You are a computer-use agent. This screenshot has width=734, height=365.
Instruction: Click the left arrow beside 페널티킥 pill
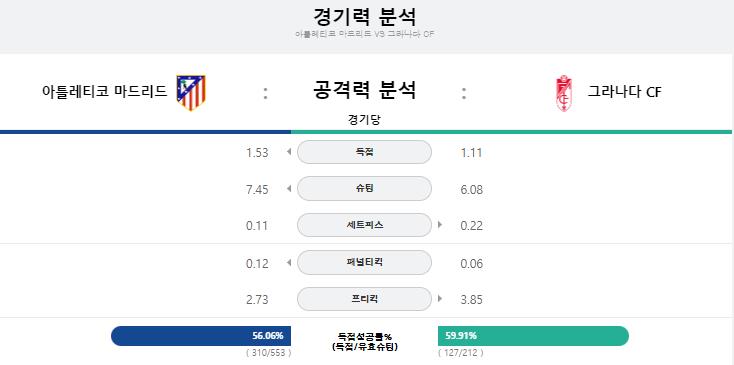289,263
